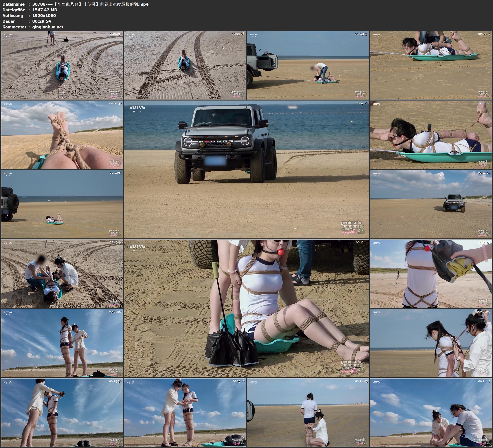Select the thumbnail timestamped 00:20:27
Image resolution: width=493 pixels, height=448 pixels.
62,343
